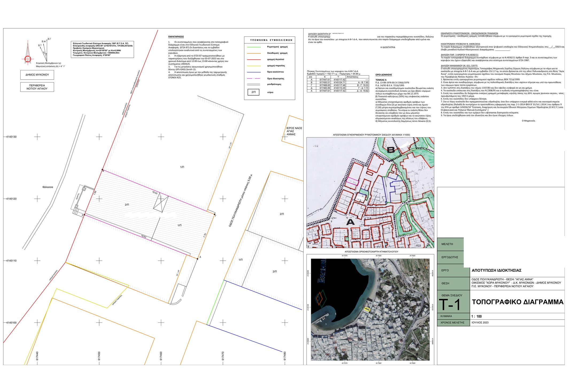The image size is (588, 368).
Task: Click the Η ΙΔΙΟΚΤΗΤΡΙΑ signature label
Action: tap(388, 47)
